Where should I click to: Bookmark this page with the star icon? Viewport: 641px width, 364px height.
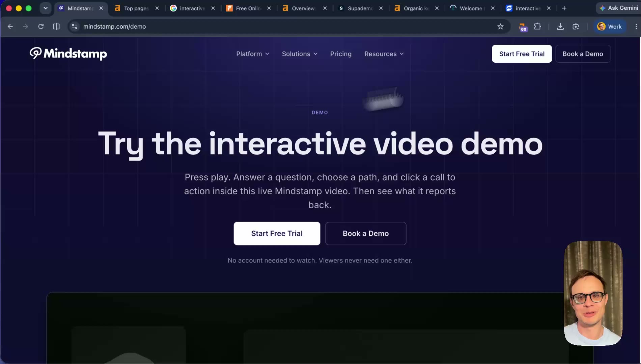click(500, 26)
